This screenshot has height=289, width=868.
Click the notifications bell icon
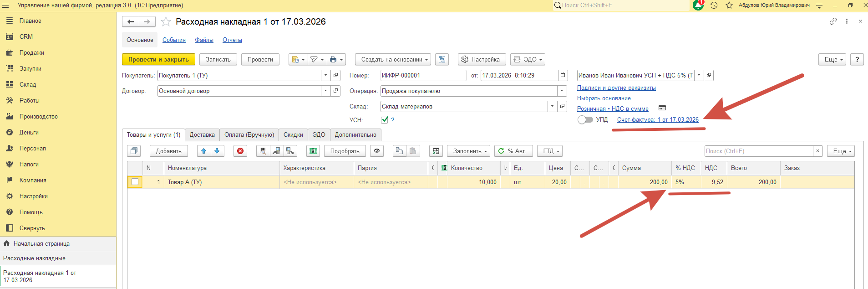click(x=698, y=5)
